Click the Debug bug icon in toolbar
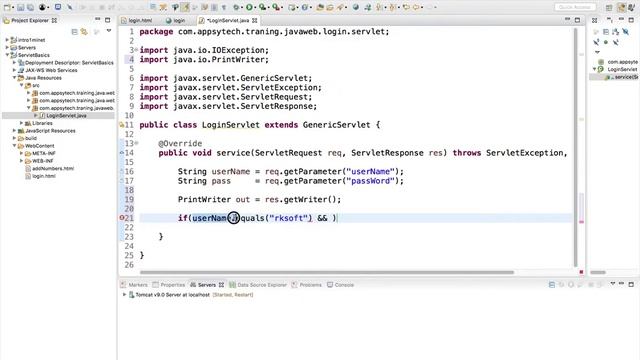 click(x=237, y=7)
